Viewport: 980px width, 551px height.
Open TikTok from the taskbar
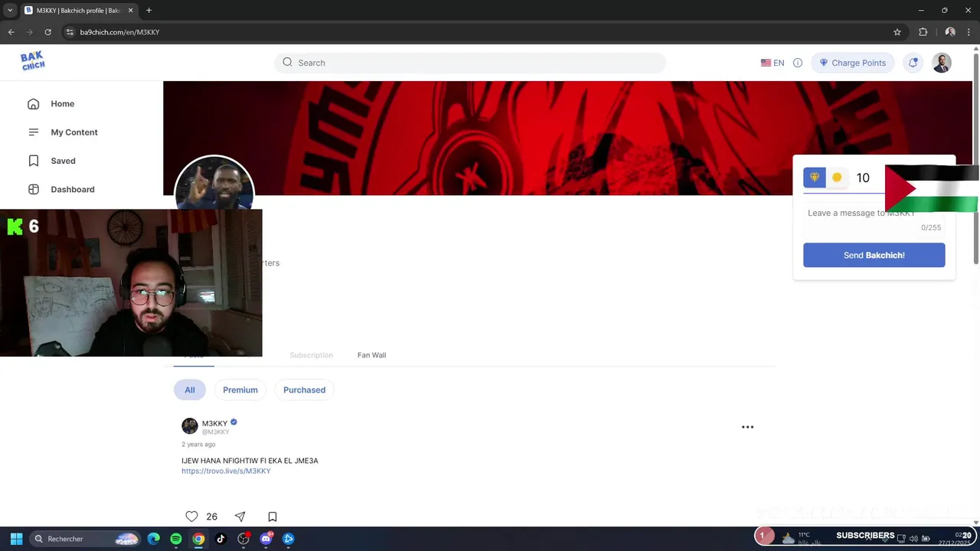(220, 539)
